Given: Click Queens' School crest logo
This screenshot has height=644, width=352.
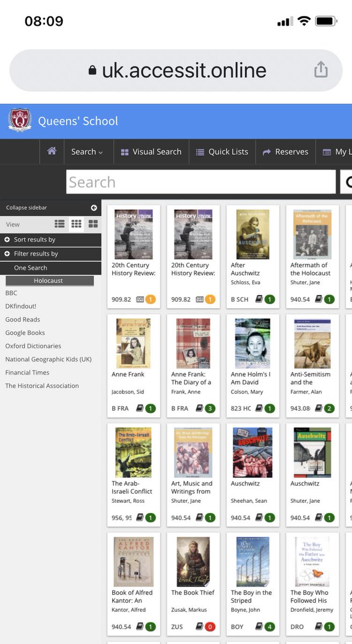Looking at the screenshot, I should click(20, 121).
